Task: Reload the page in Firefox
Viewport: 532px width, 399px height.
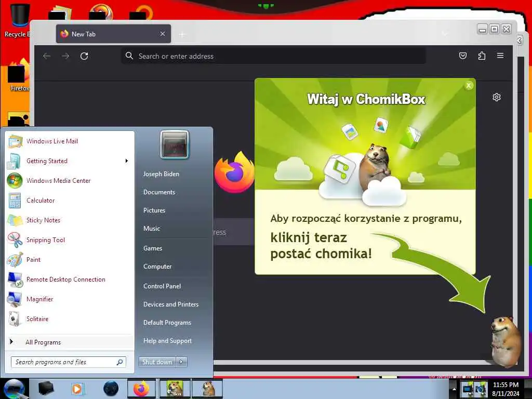Action: click(x=84, y=56)
